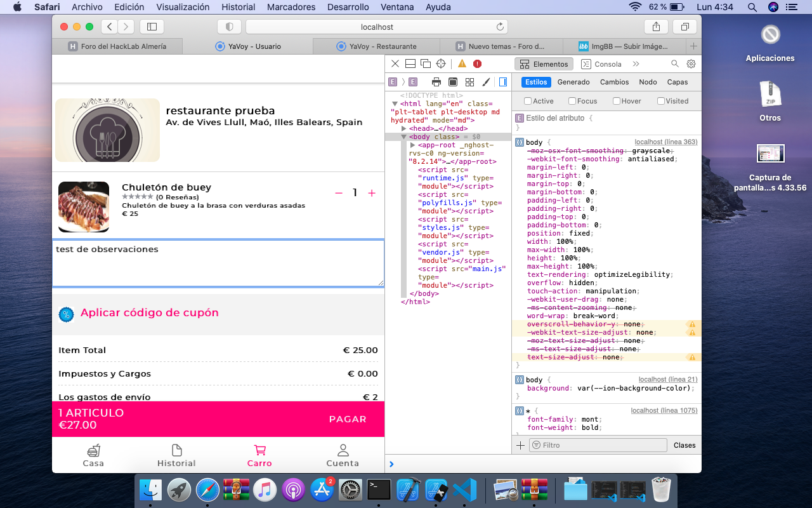The image size is (812, 508).
Task: Open App Store from dock
Action: point(322,490)
